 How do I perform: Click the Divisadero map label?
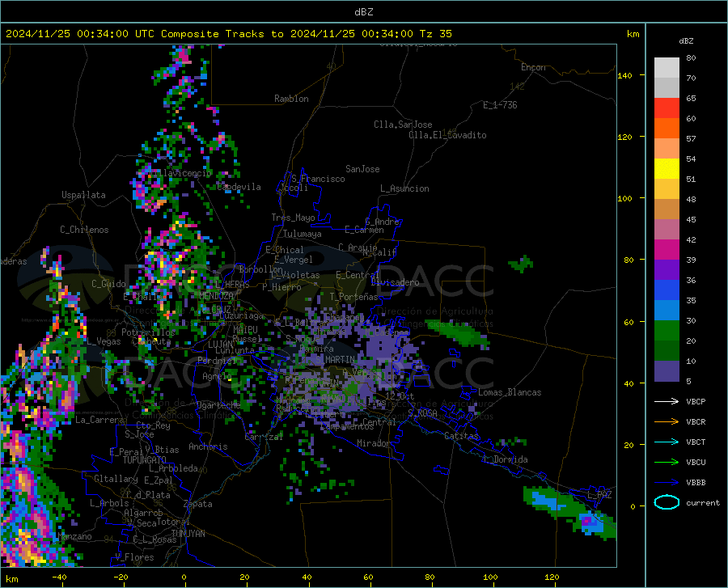coord(395,282)
